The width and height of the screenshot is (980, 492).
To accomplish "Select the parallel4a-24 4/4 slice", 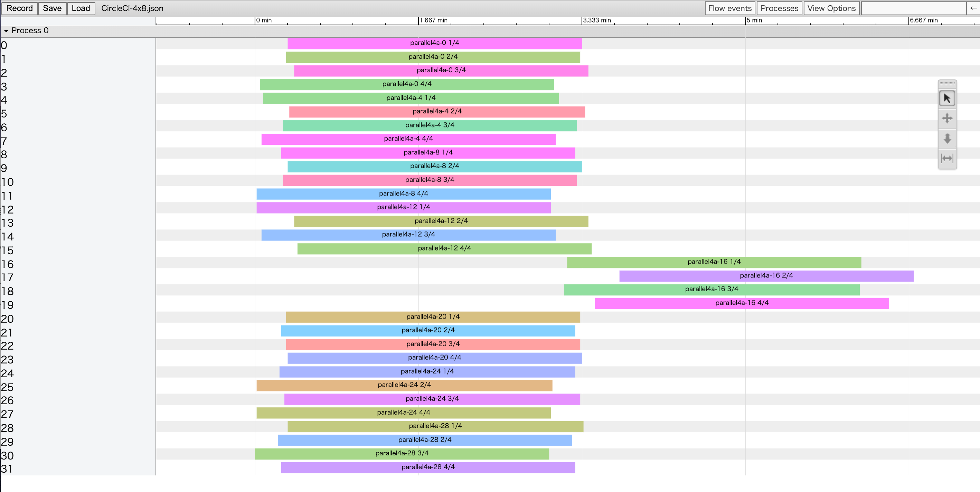I will pos(403,413).
